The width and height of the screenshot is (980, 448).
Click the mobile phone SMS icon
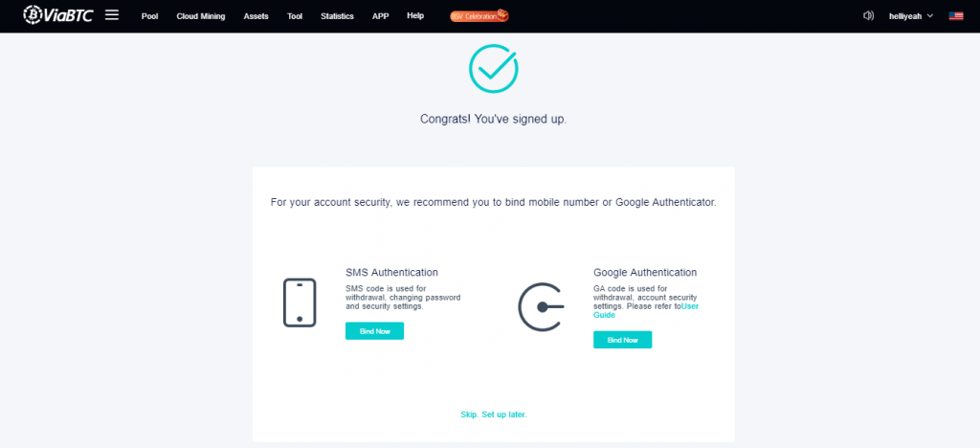[x=300, y=302]
